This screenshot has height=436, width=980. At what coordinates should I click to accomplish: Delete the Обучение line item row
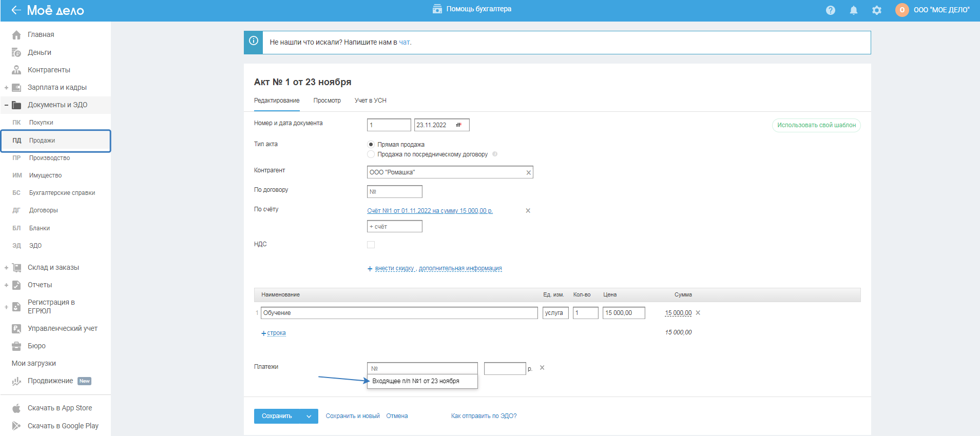point(698,313)
